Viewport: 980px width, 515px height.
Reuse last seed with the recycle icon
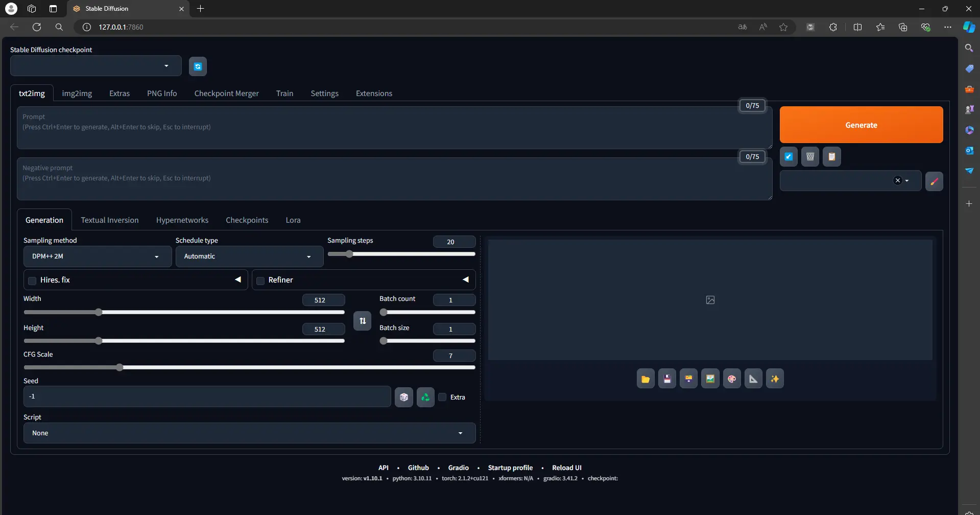(425, 397)
